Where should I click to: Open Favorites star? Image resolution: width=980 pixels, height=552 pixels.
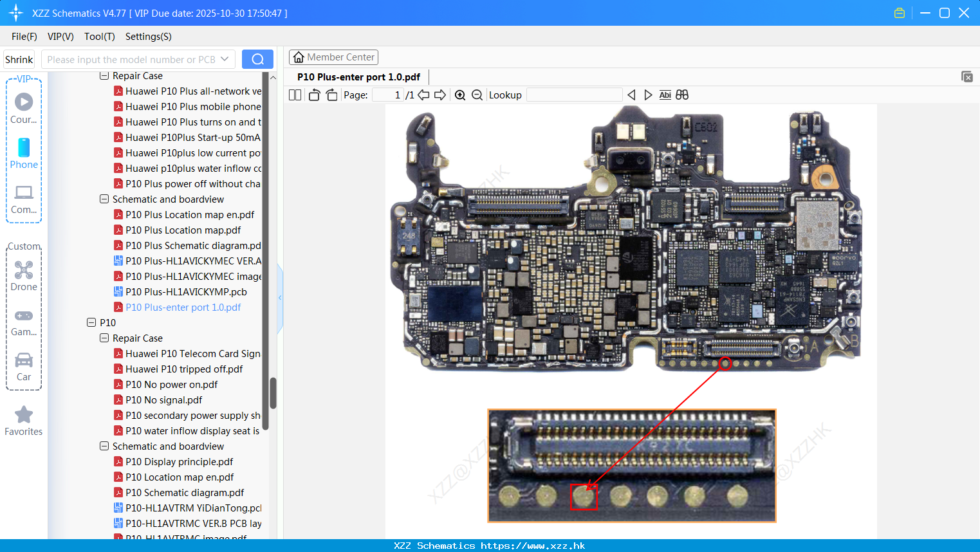(24, 421)
